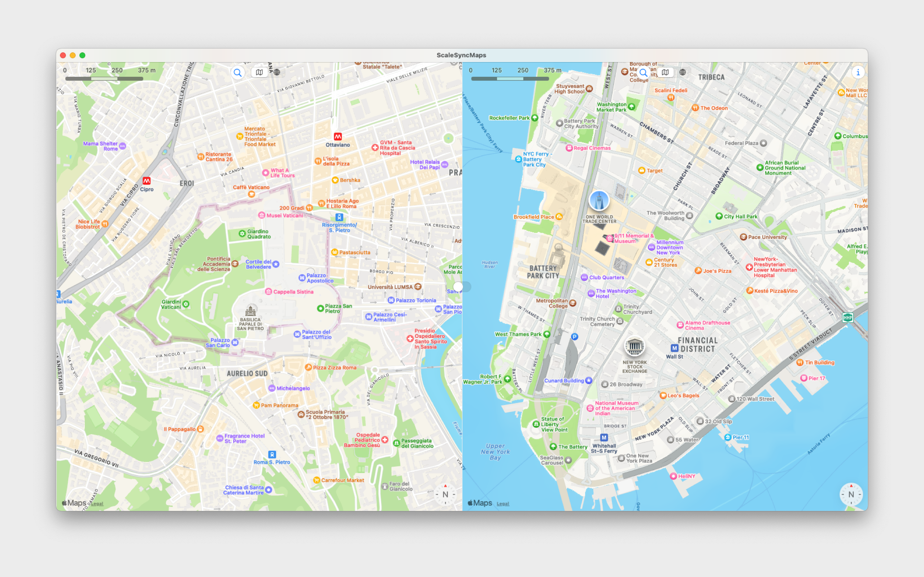Image resolution: width=924 pixels, height=577 pixels.
Task: Select standard map style on the Rome map
Action: (x=260, y=72)
